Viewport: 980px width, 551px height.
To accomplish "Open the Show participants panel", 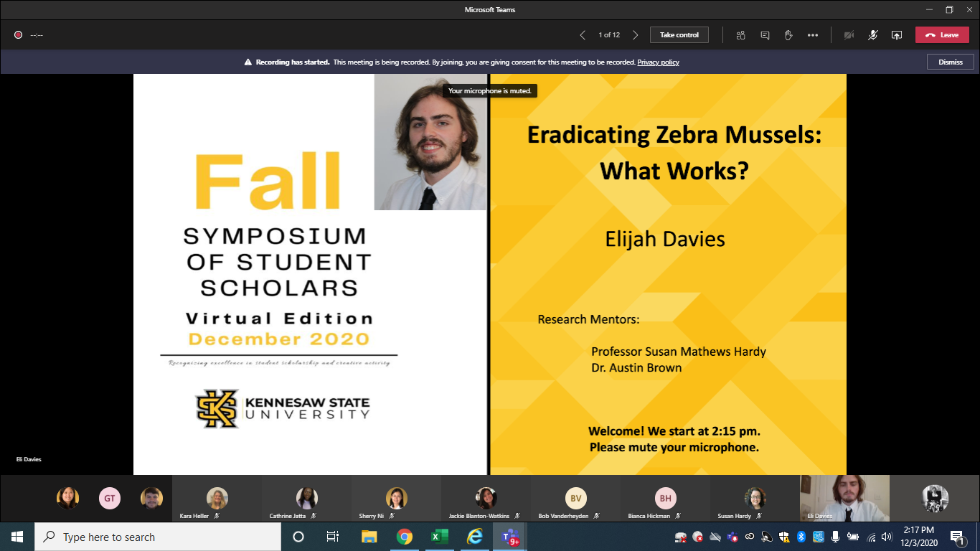I will pyautogui.click(x=741, y=35).
